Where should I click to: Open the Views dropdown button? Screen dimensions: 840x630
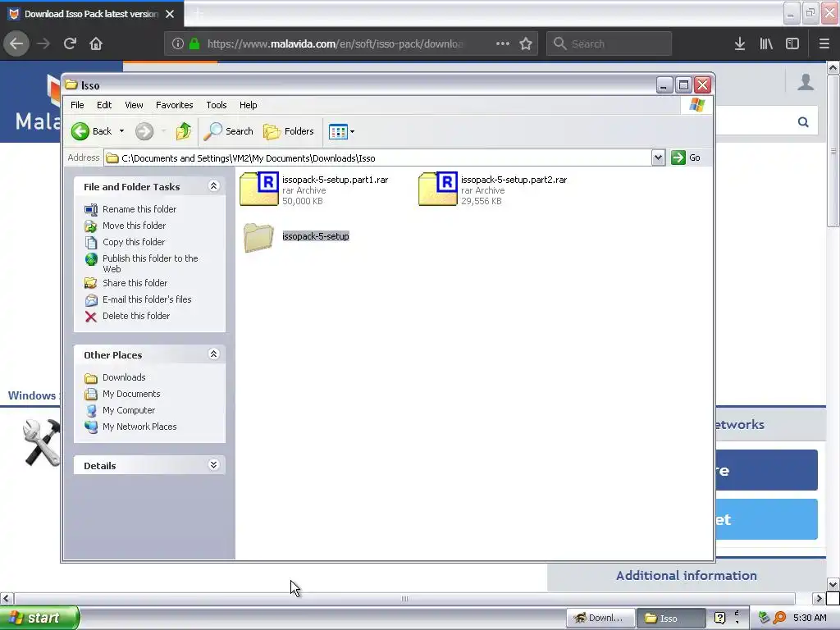pos(342,131)
